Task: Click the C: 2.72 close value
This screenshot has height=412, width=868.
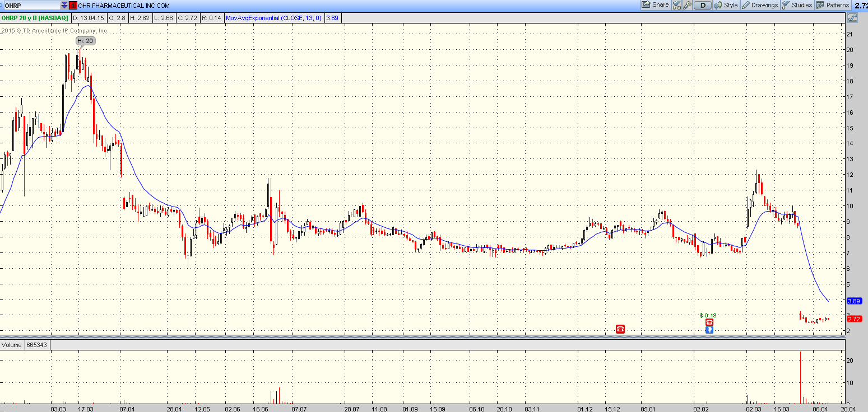Action: click(x=187, y=18)
